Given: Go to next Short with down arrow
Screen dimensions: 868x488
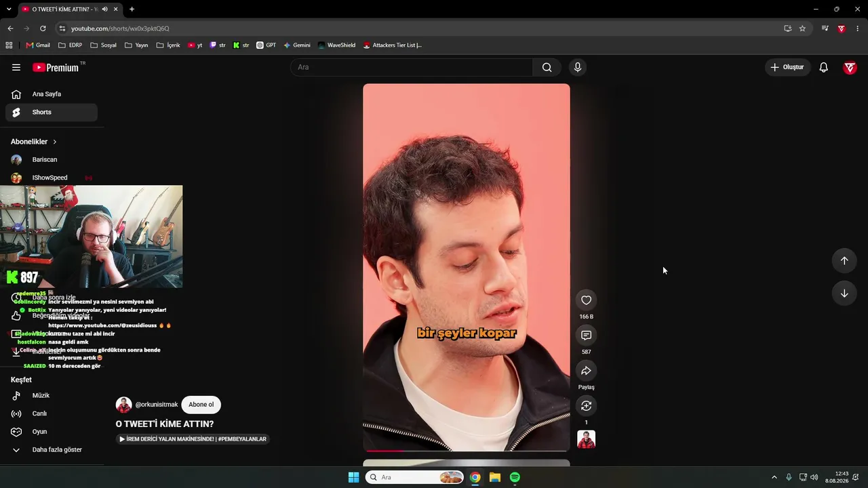Looking at the screenshot, I should 844,293.
